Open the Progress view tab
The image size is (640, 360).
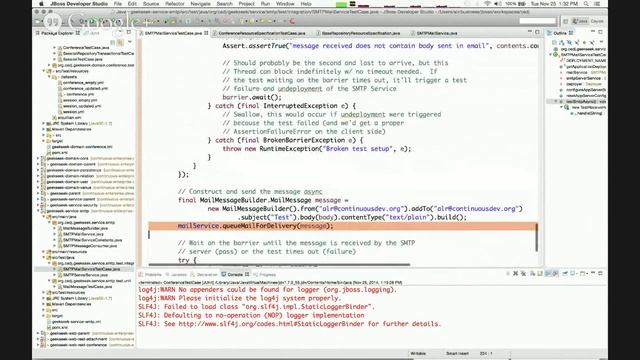(x=265, y=275)
